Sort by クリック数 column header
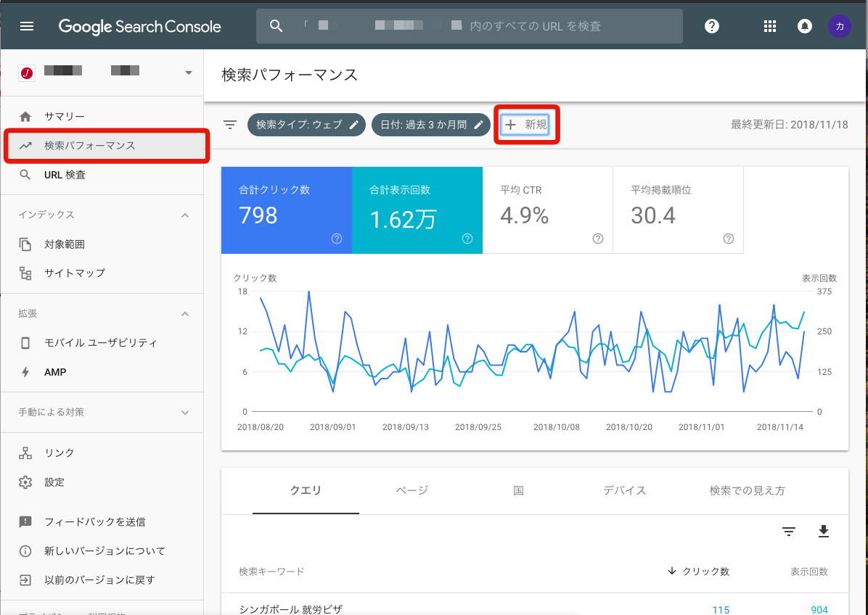 coord(699,571)
